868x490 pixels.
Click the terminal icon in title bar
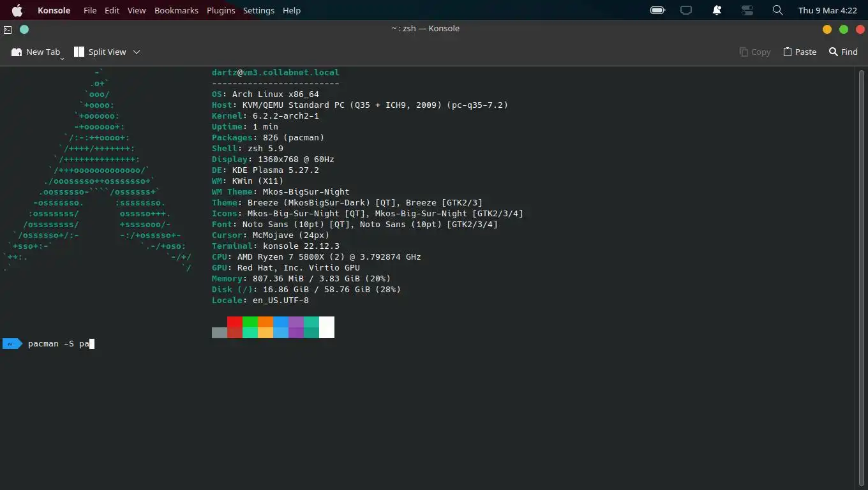[x=8, y=29]
